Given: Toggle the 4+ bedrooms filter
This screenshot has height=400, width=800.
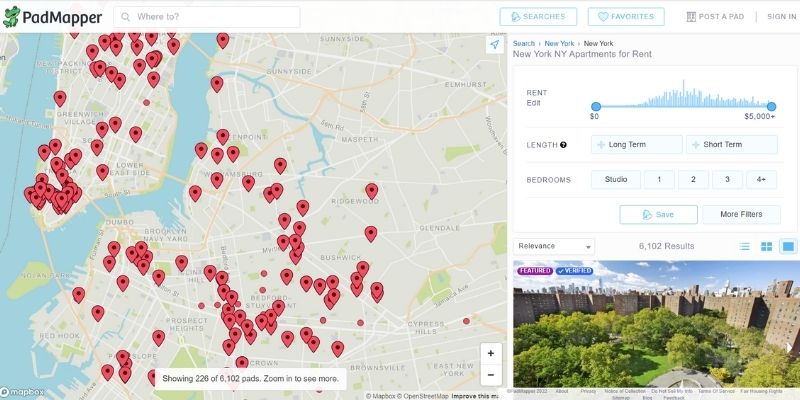Looking at the screenshot, I should pos(761,180).
